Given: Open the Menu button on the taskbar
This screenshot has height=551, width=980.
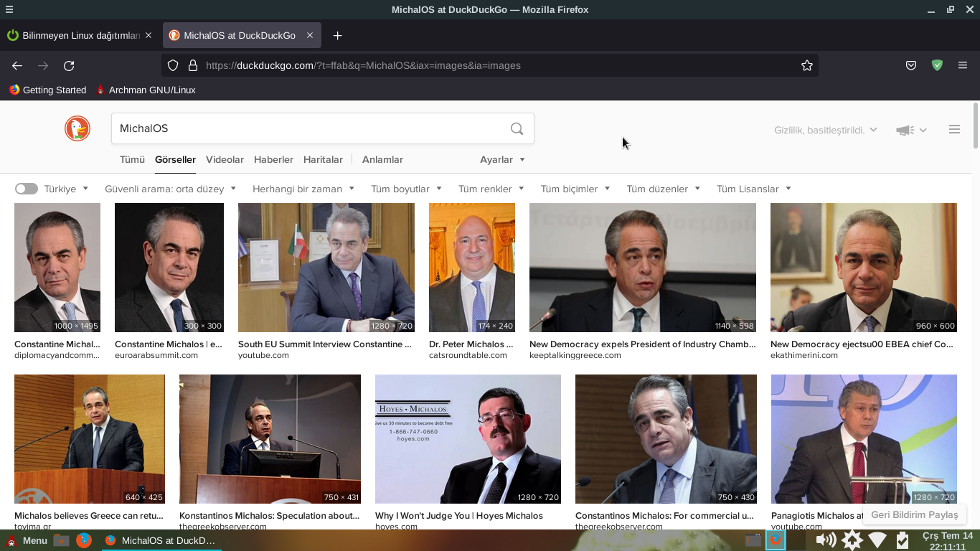Looking at the screenshot, I should pos(27,540).
